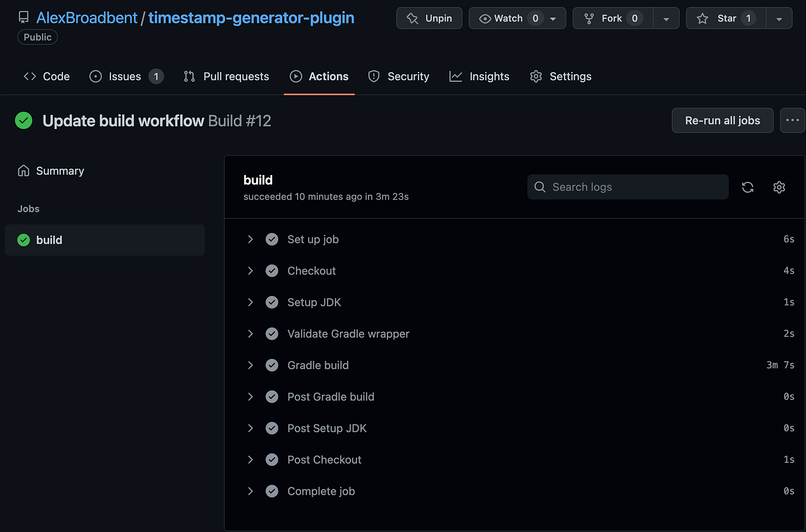
Task: Expand the Post Checkout step chevron
Action: (250, 459)
